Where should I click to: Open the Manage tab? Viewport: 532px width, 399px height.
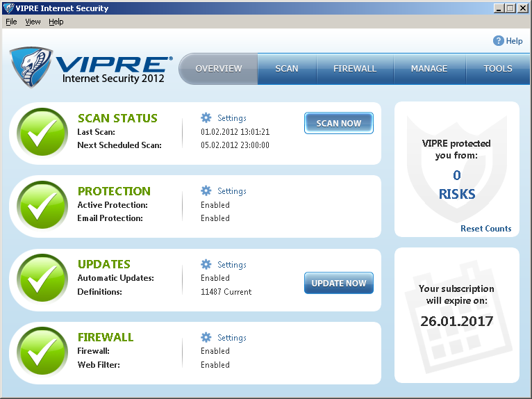429,69
